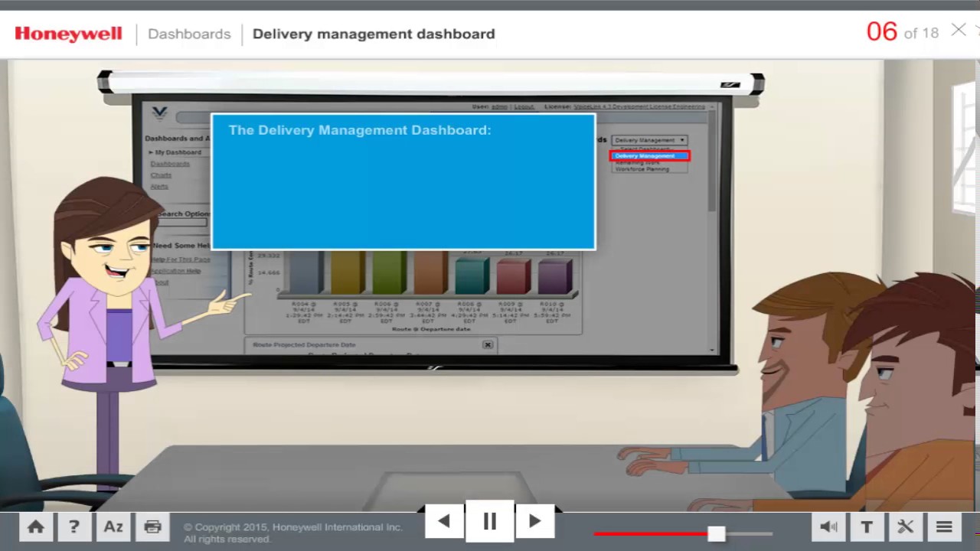This screenshot has height=551, width=980.
Task: Open Dashboards link in sidebar
Action: tap(170, 164)
